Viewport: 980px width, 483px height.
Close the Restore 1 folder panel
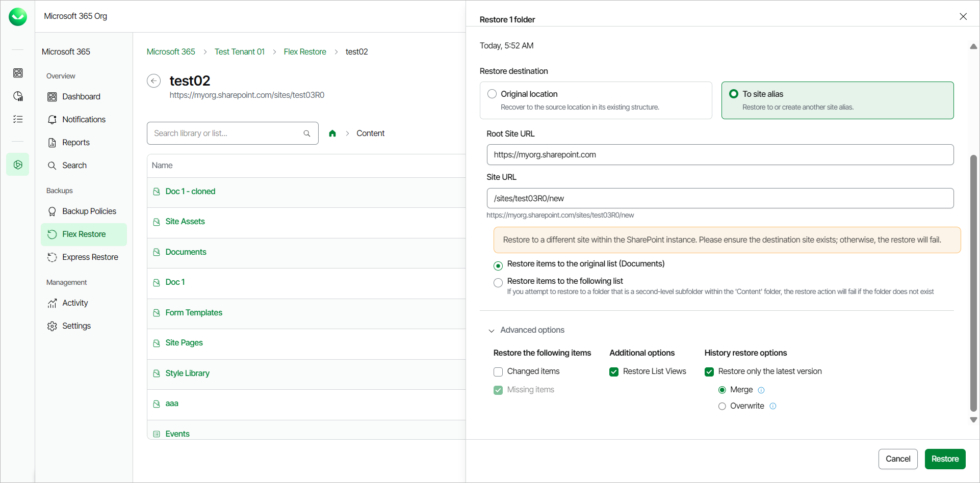point(963,16)
